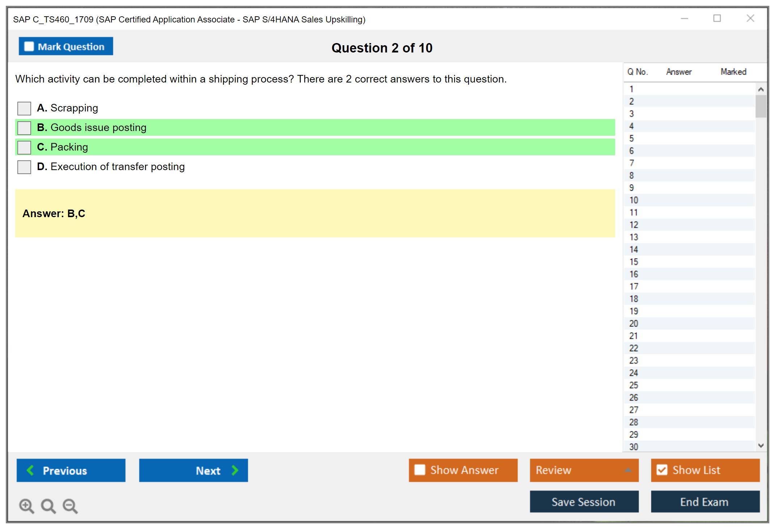Check option A Scrapping
This screenshot has height=532, width=778.
pos(24,108)
